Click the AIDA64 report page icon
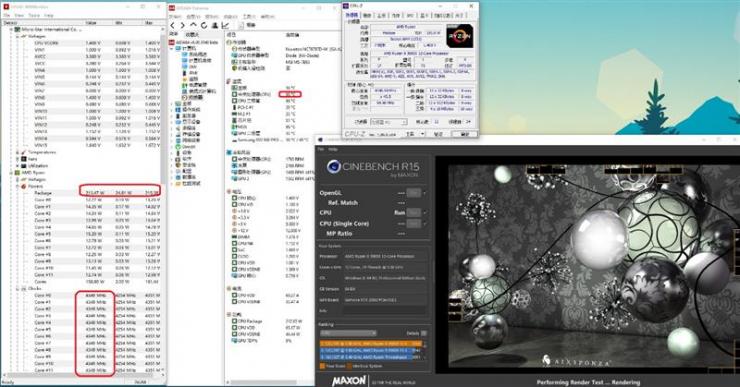The width and height of the screenshot is (740, 387). pyautogui.click(x=241, y=25)
